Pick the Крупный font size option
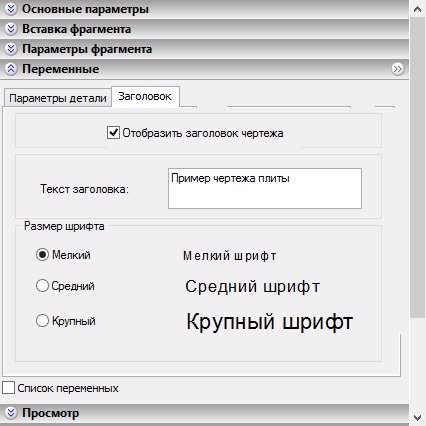This screenshot has height=426, width=426. pyautogui.click(x=42, y=321)
